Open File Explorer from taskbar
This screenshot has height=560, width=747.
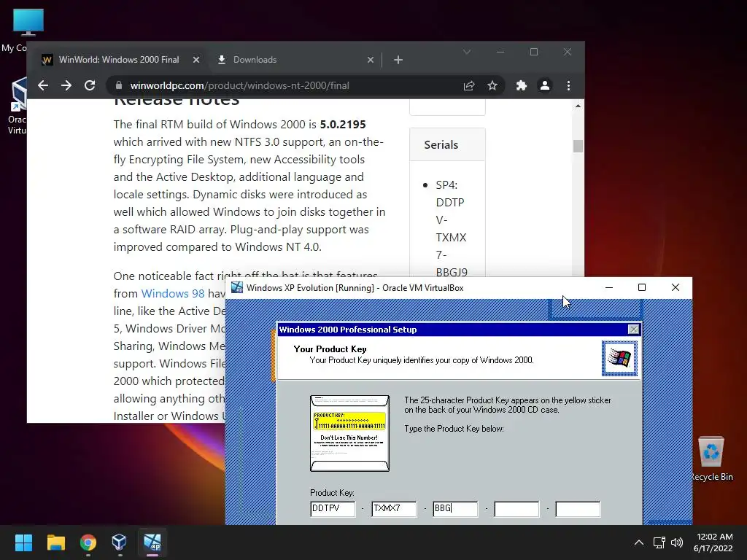[55, 542]
